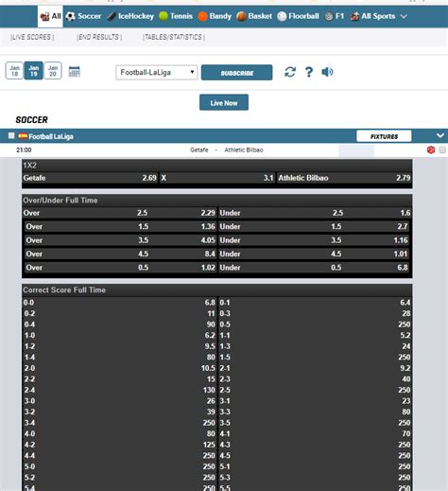448x491 pixels.
Task: Select the Jan 19 date button
Action: point(33,71)
